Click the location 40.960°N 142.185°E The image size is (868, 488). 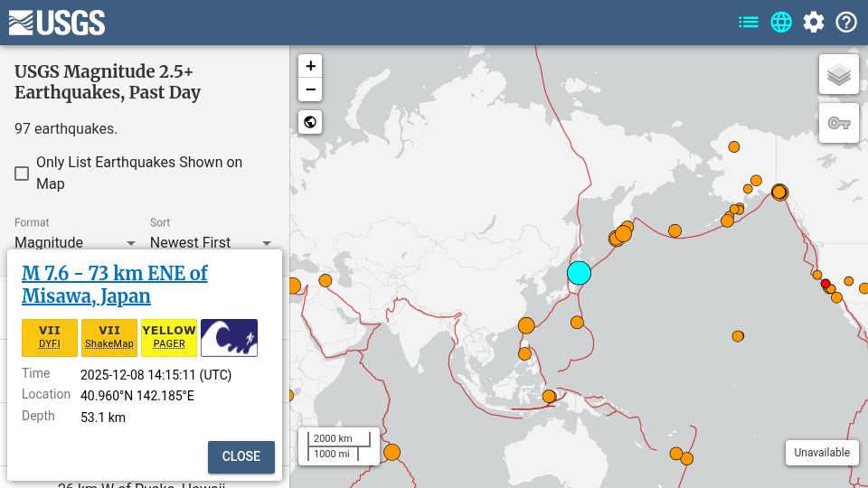137,396
